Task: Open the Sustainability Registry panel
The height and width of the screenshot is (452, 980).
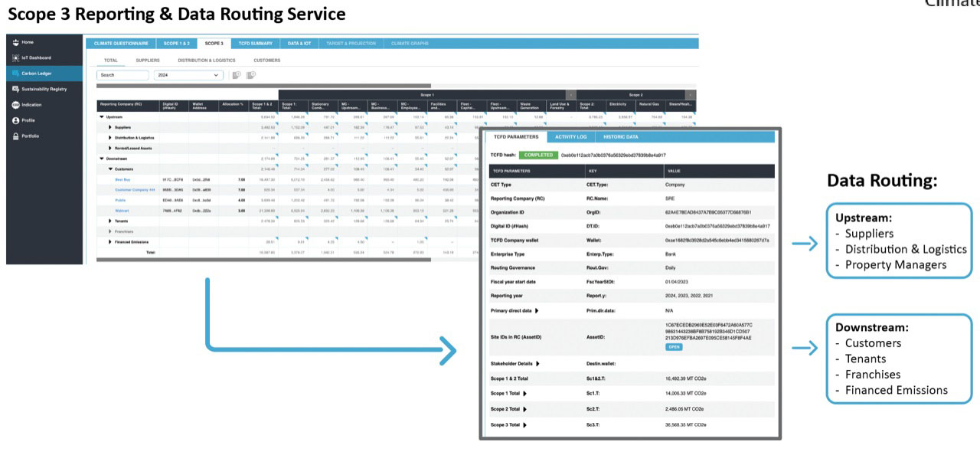Action: click(x=46, y=90)
